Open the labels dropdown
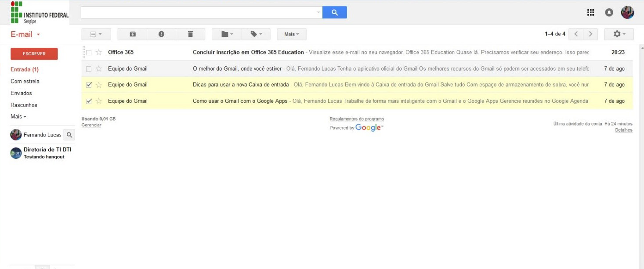Screen dimensions: 644x269 [x=256, y=34]
